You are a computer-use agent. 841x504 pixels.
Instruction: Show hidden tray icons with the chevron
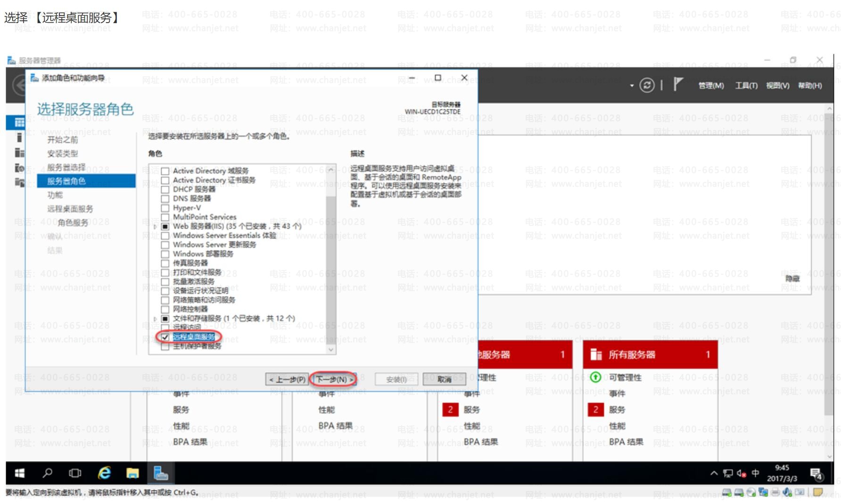(x=714, y=473)
